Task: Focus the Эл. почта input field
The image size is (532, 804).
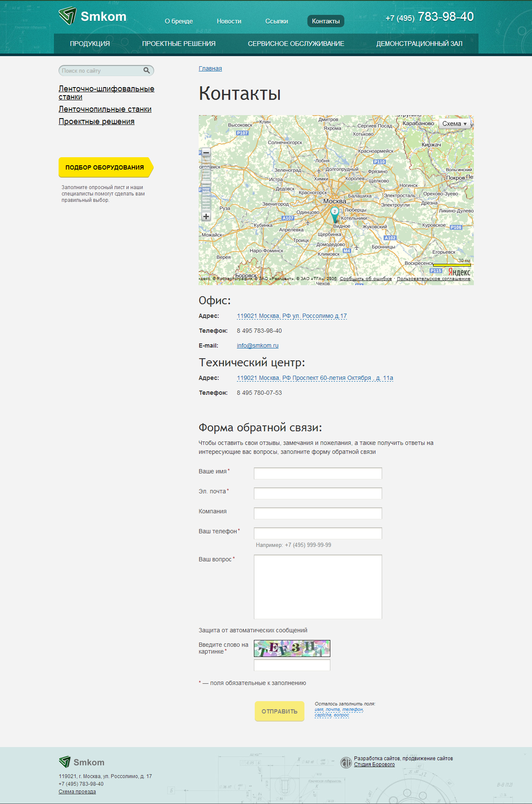Action: [318, 493]
